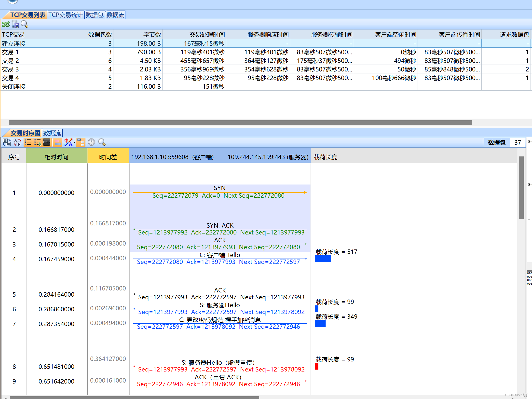
Task: Select the 交易 2 row
Action: point(10,61)
